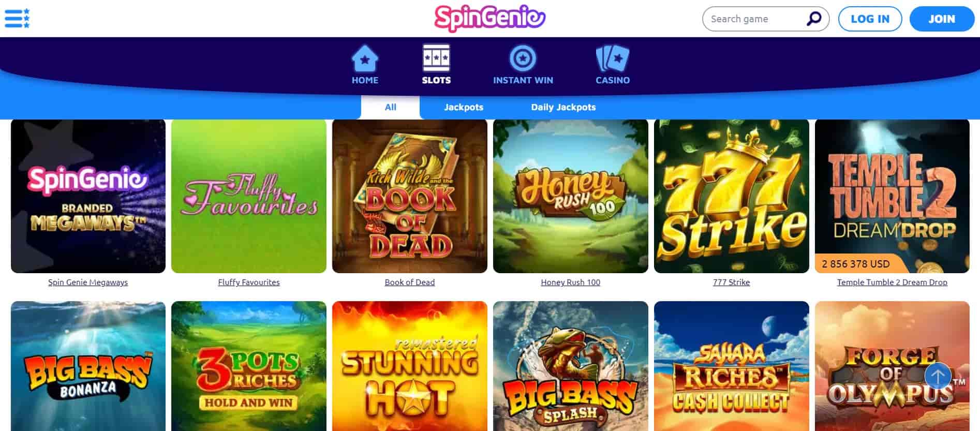Click the SpinGenie logo in header

point(489,19)
